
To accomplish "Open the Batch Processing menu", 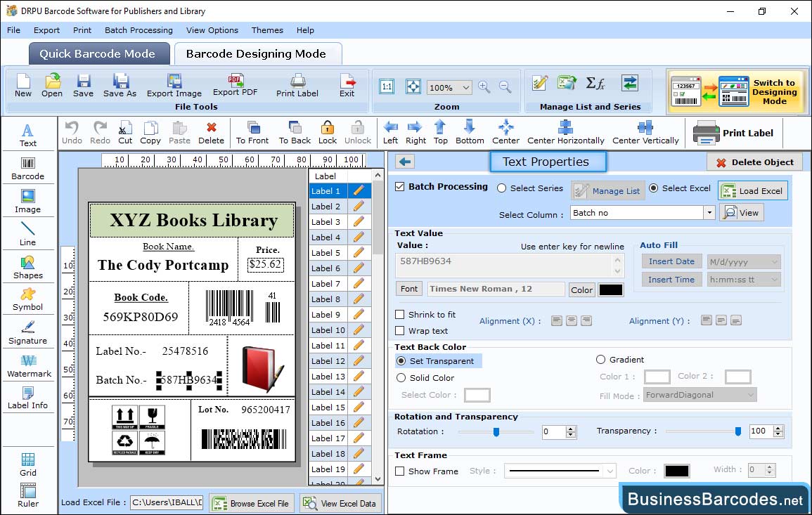I will 138,30.
